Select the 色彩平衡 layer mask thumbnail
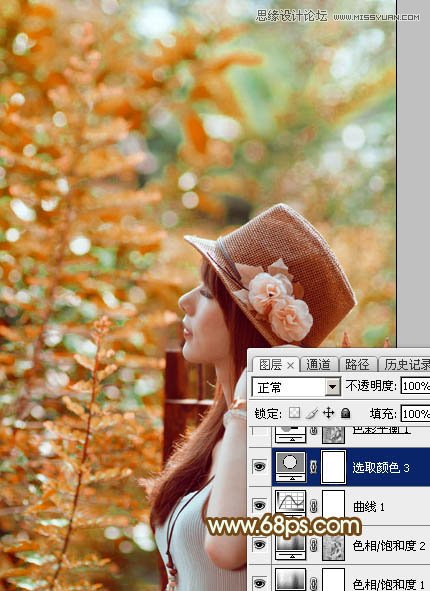Image resolution: width=430 pixels, height=591 pixels. (x=333, y=435)
